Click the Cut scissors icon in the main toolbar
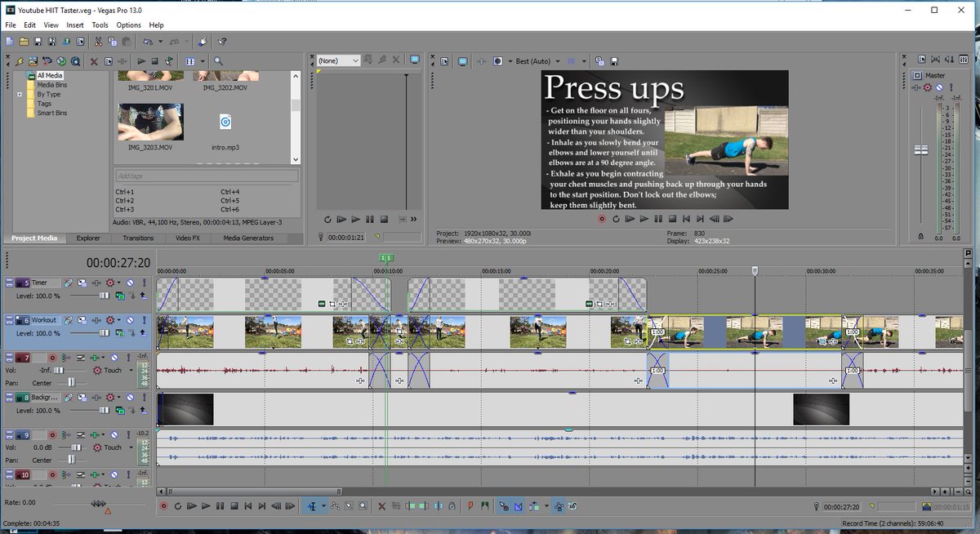The width and height of the screenshot is (980, 534). click(97, 42)
